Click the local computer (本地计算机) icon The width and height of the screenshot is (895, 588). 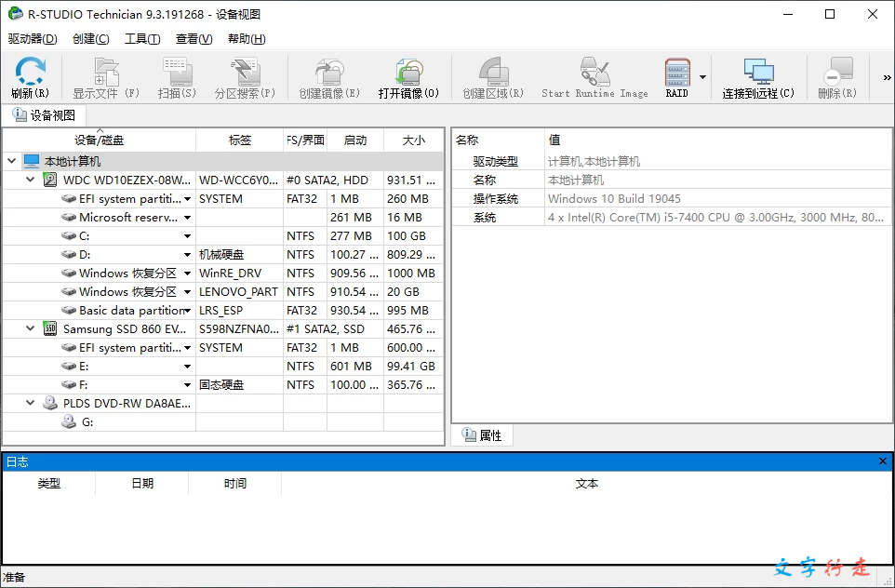(x=32, y=162)
